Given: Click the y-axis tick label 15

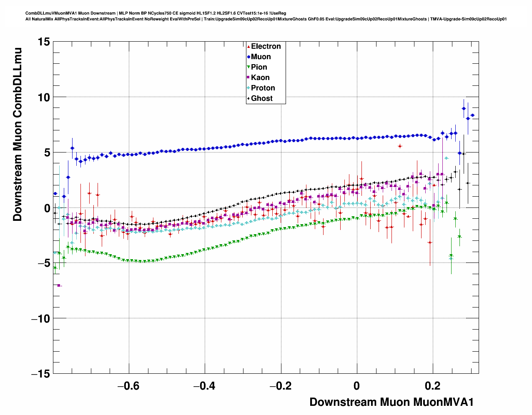Looking at the screenshot, I should click(43, 42).
